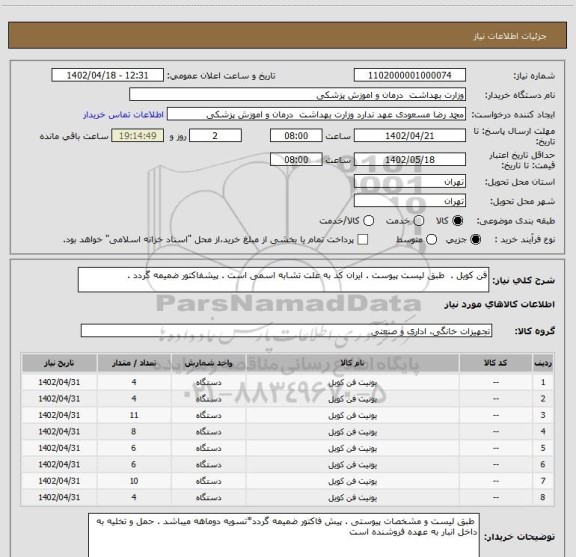Click the need number field 1102000001000074
576x557 pixels.
(x=410, y=75)
